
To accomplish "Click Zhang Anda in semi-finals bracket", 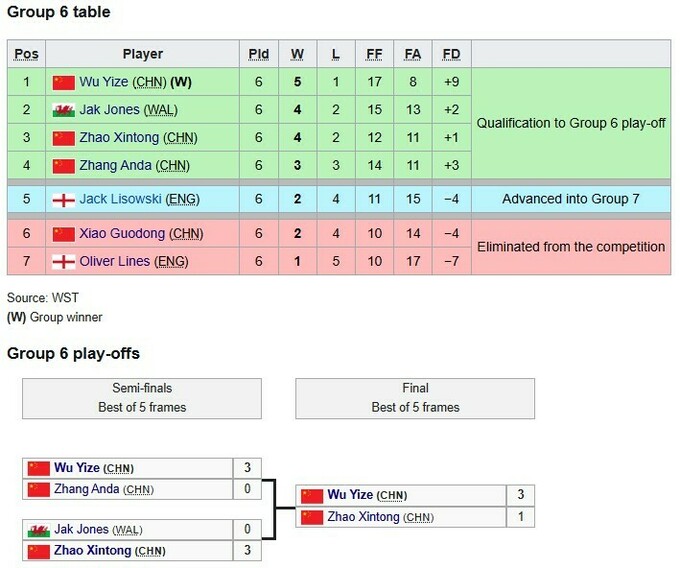I will (86, 489).
